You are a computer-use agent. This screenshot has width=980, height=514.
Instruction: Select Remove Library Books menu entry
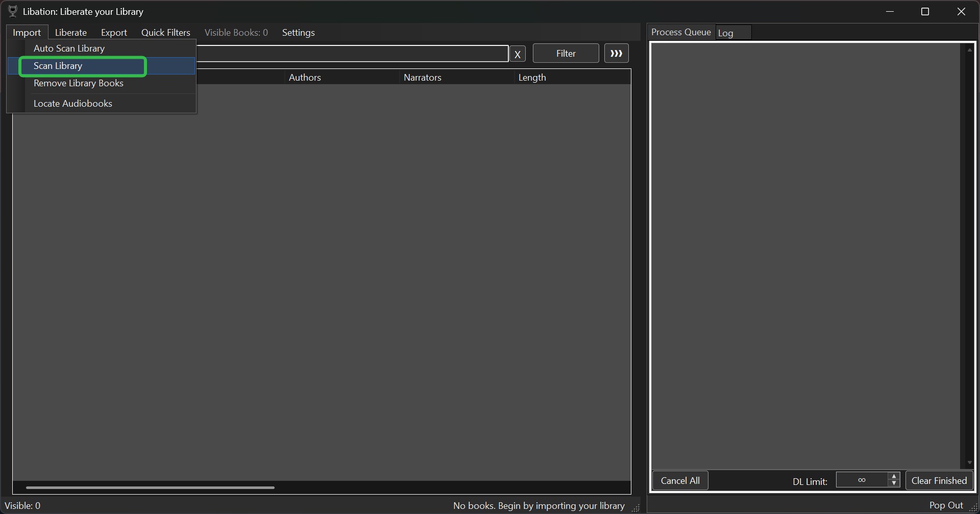click(78, 83)
